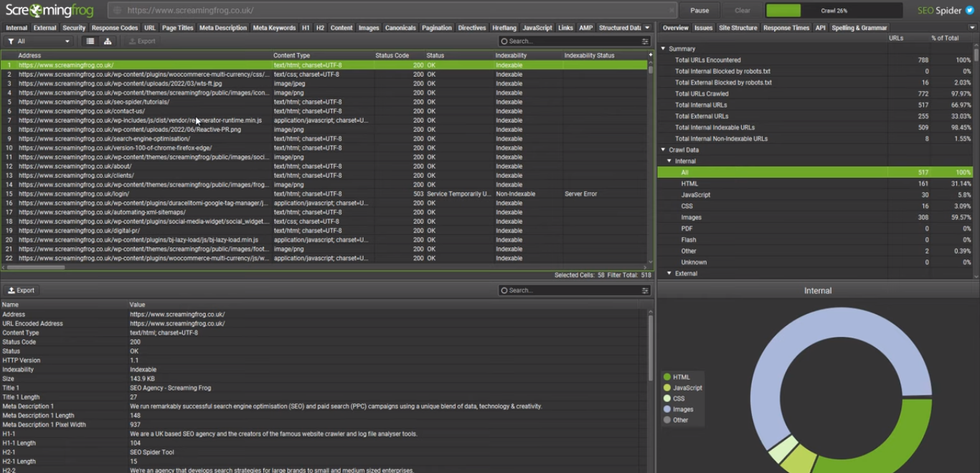Open the Twitter bird icon
Image resolution: width=980 pixels, height=473 pixels.
click(971, 11)
